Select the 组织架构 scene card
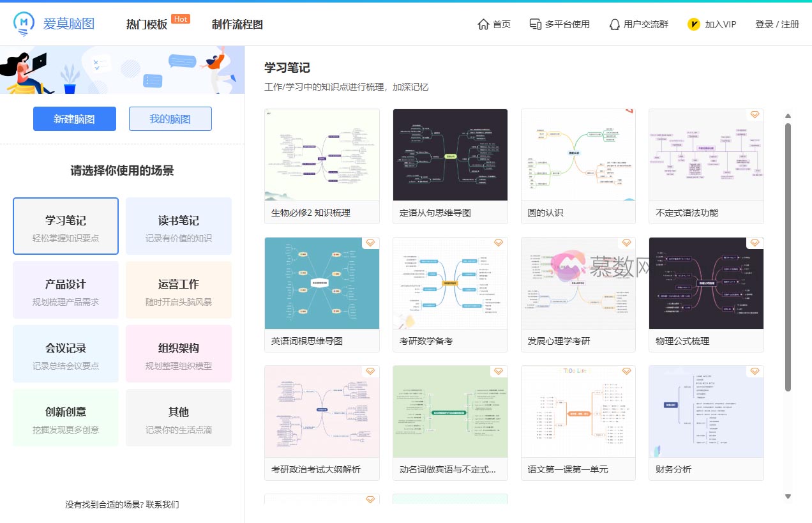Viewport: 812px width, 523px height. pyautogui.click(x=178, y=353)
